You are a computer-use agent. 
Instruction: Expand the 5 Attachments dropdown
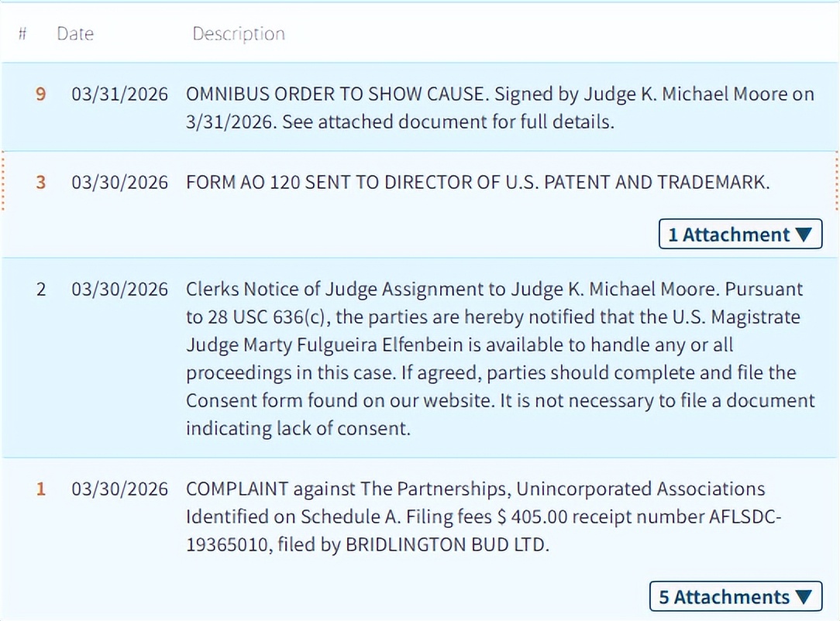[x=735, y=597]
